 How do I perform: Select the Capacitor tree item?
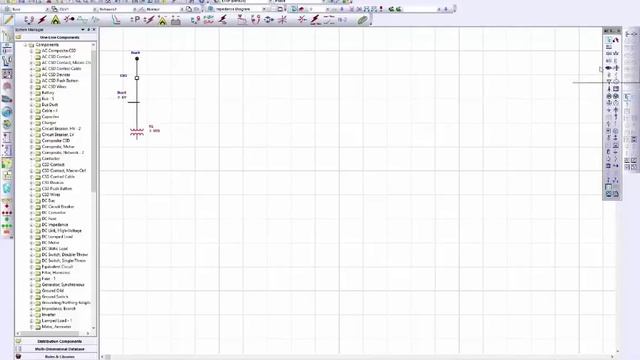[50, 117]
